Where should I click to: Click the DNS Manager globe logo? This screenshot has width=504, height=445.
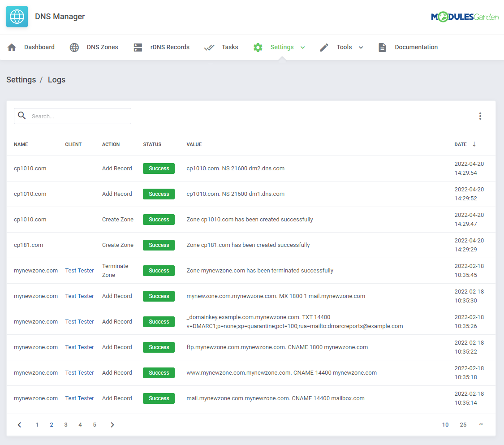click(17, 17)
